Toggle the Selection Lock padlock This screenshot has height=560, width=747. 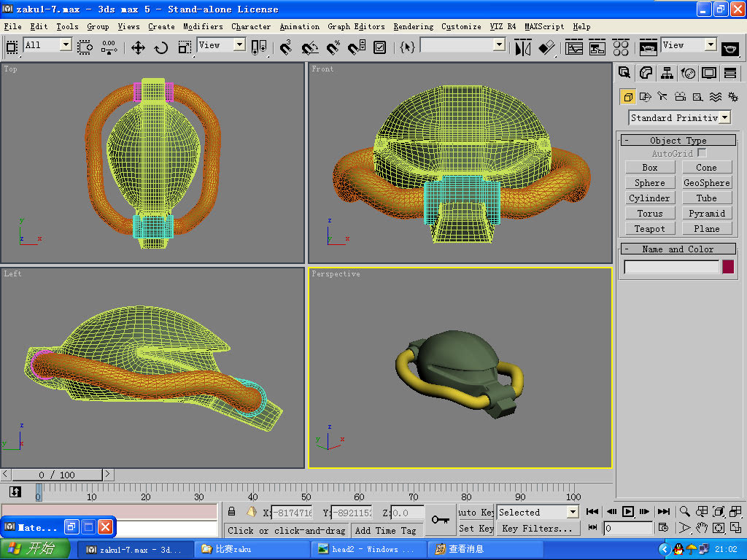(x=231, y=512)
